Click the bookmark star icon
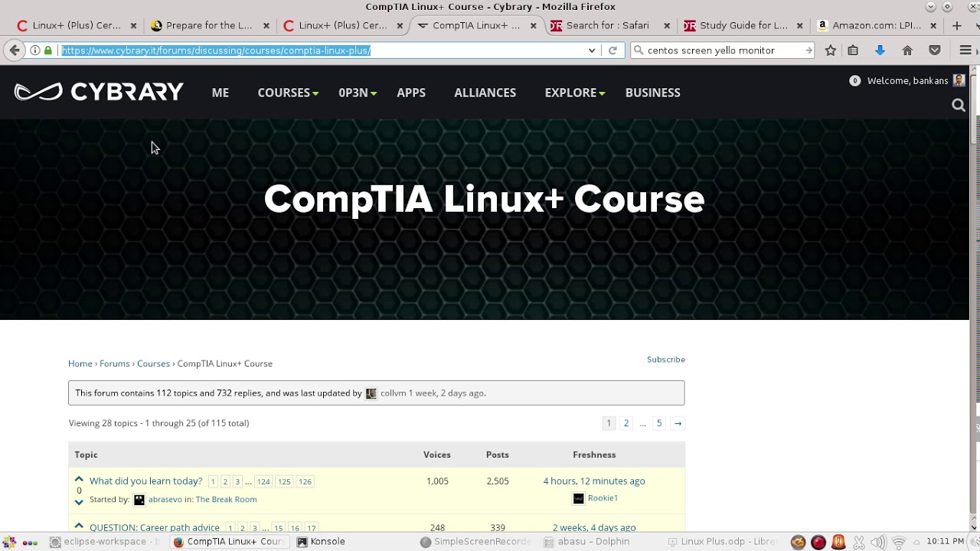Image resolution: width=980 pixels, height=551 pixels. (831, 51)
